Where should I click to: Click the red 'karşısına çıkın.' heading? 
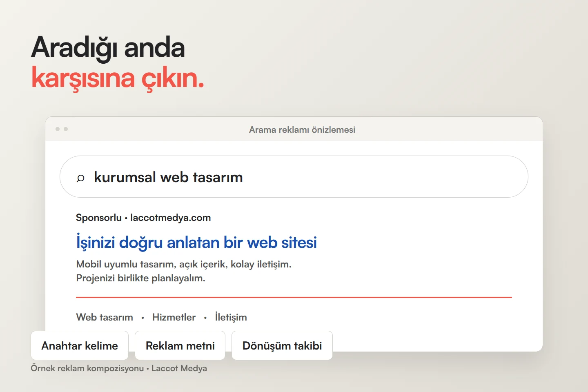point(118,78)
